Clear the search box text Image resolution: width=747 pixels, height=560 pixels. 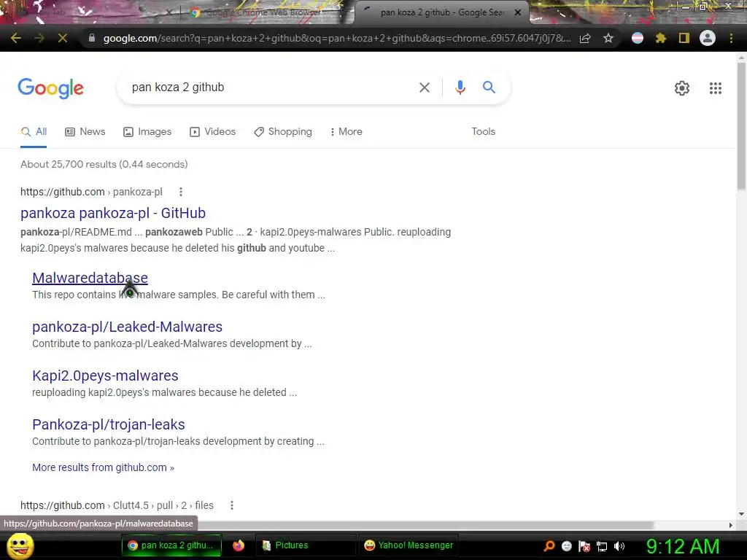coord(424,87)
